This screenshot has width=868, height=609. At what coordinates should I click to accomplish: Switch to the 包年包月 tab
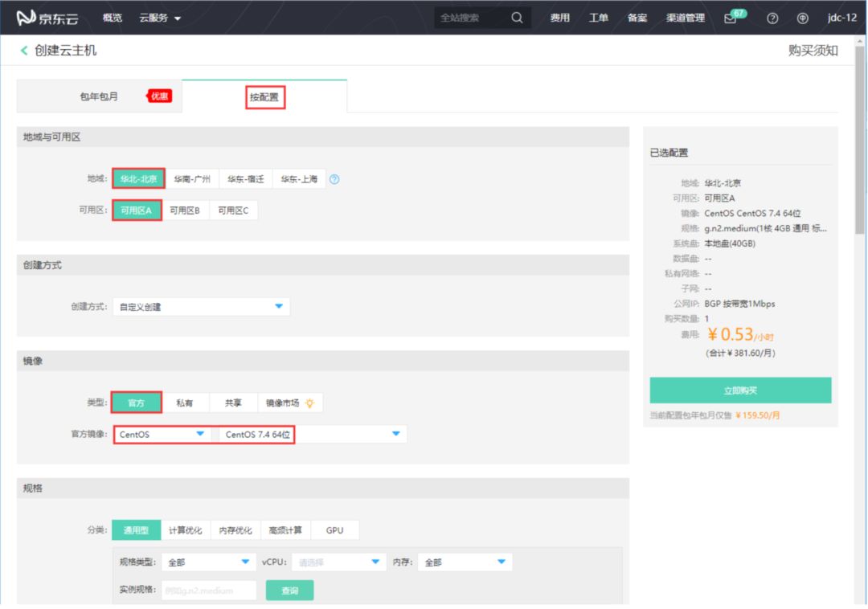coord(99,96)
